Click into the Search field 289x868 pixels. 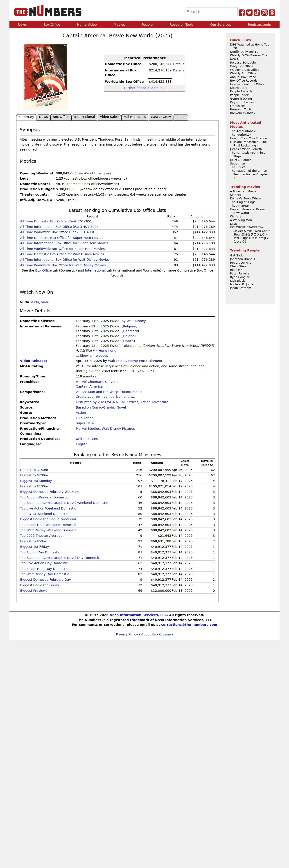pyautogui.click(x=212, y=12)
